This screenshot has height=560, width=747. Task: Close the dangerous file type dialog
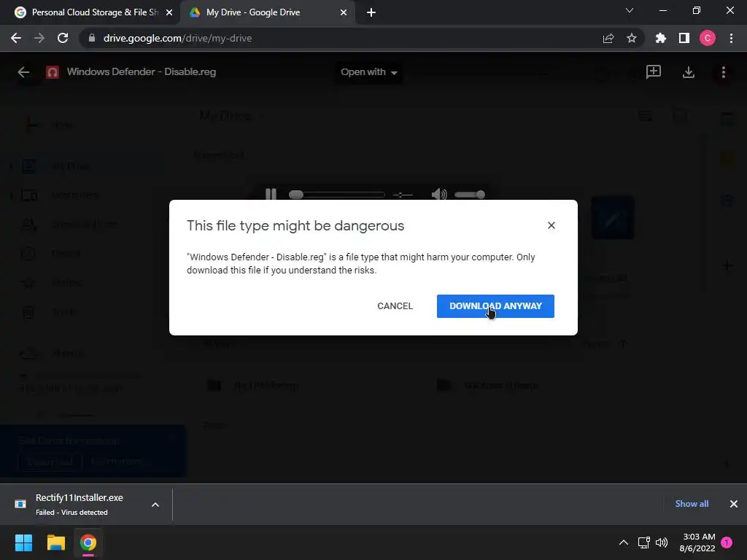pyautogui.click(x=551, y=225)
